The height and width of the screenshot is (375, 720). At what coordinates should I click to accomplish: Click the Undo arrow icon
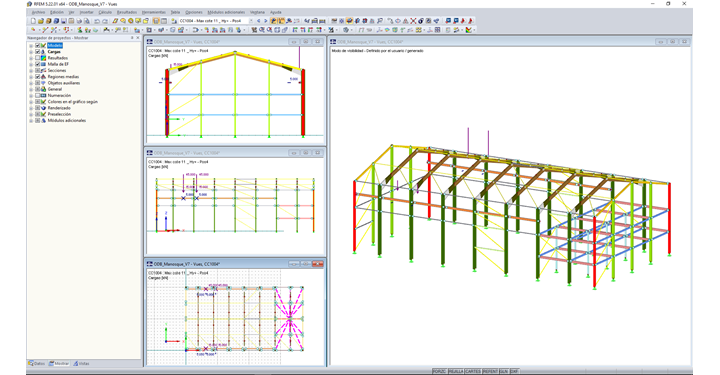tap(97, 21)
